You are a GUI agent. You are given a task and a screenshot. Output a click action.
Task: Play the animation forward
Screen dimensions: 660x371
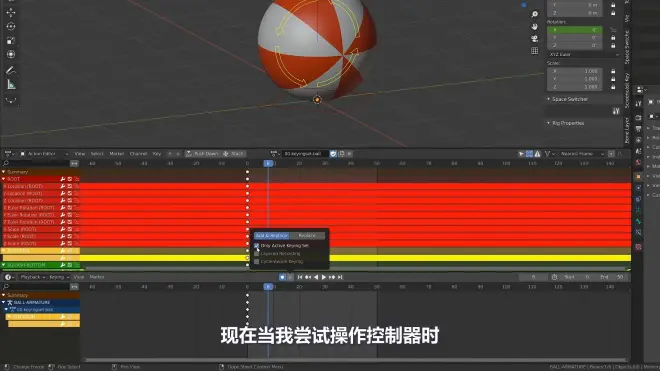point(324,277)
